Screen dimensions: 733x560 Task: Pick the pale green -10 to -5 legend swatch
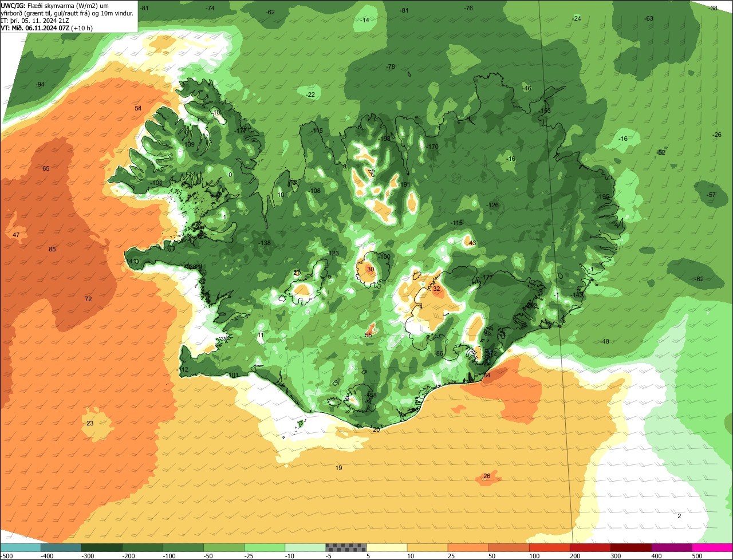305,547
